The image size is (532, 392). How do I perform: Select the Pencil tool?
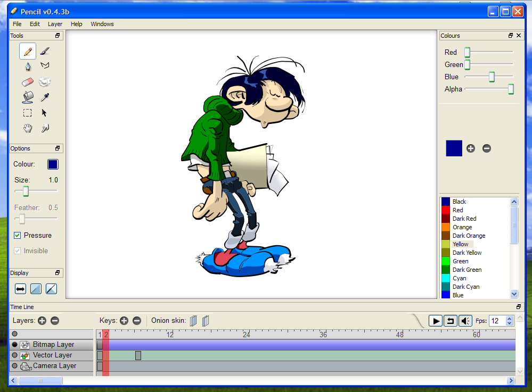[x=27, y=51]
